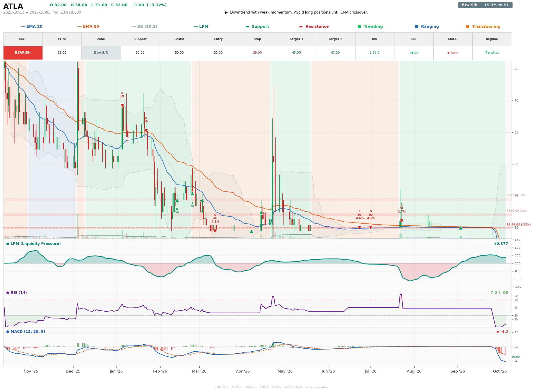Click the Entry column header
The height and width of the screenshot is (392, 534).
point(218,39)
